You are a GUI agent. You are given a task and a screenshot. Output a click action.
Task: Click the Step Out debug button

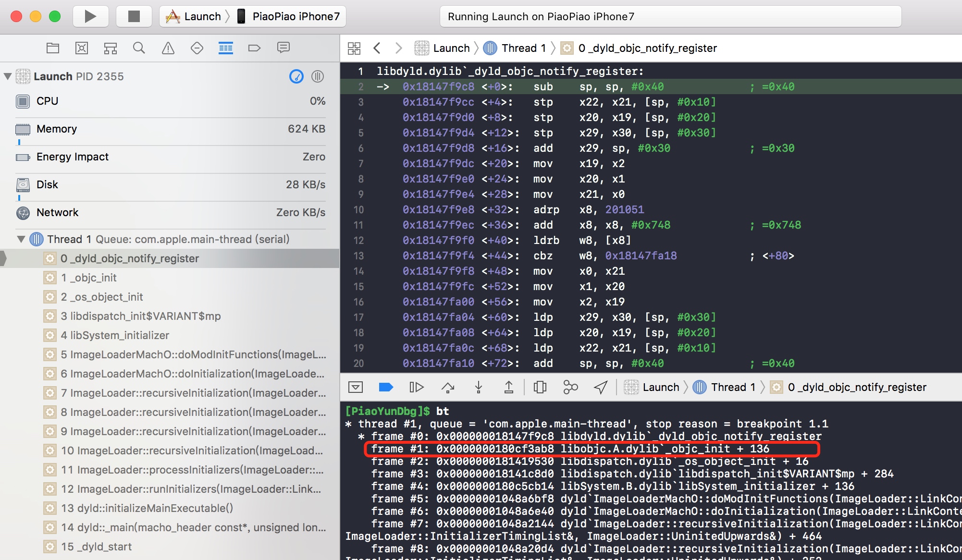click(509, 387)
